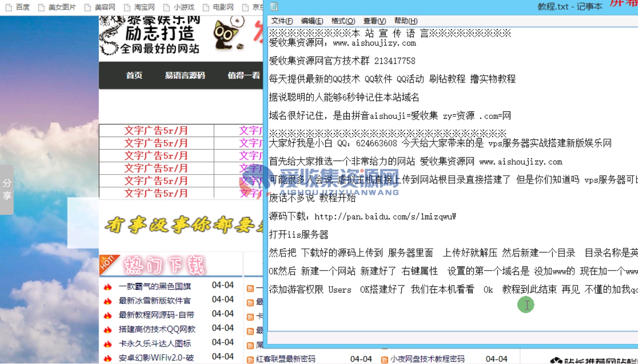Click flame icon beside 最新冰雪新版软件官

[x=108, y=301]
